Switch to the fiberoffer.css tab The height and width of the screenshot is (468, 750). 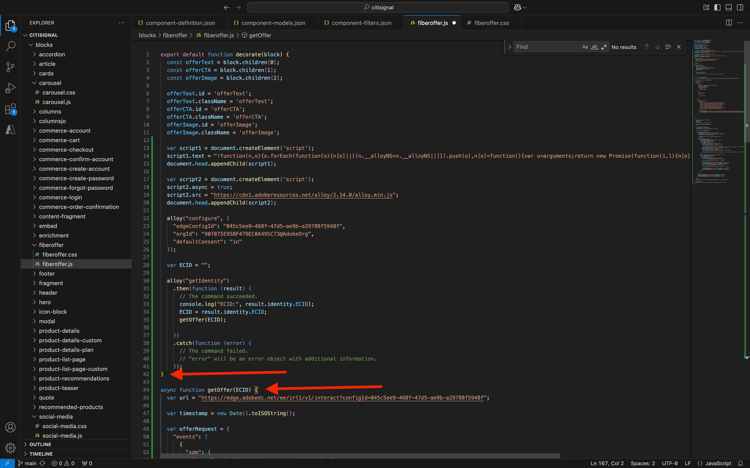pos(491,22)
